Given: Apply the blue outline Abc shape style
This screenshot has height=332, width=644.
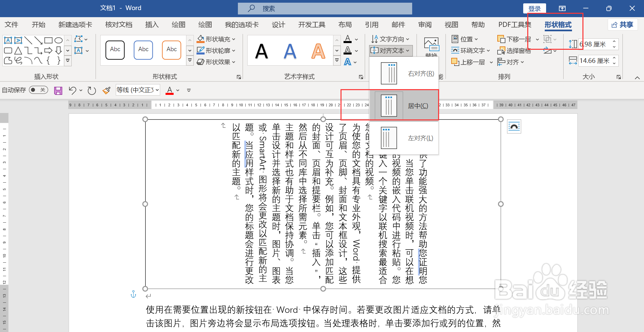Looking at the screenshot, I should (x=143, y=50).
